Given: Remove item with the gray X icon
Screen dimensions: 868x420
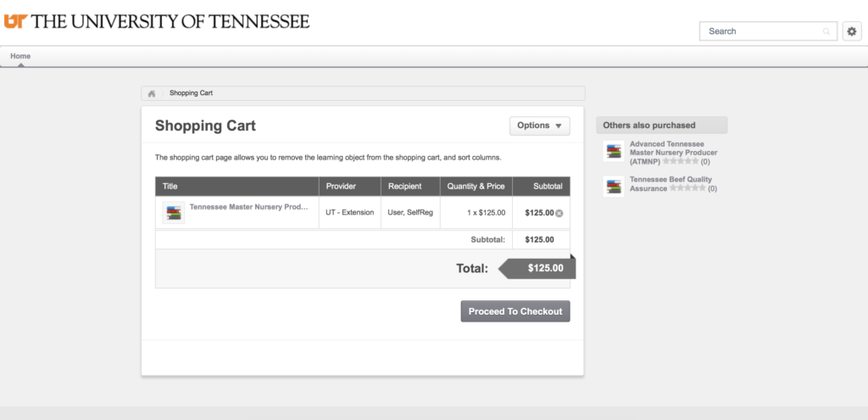Looking at the screenshot, I should (559, 213).
